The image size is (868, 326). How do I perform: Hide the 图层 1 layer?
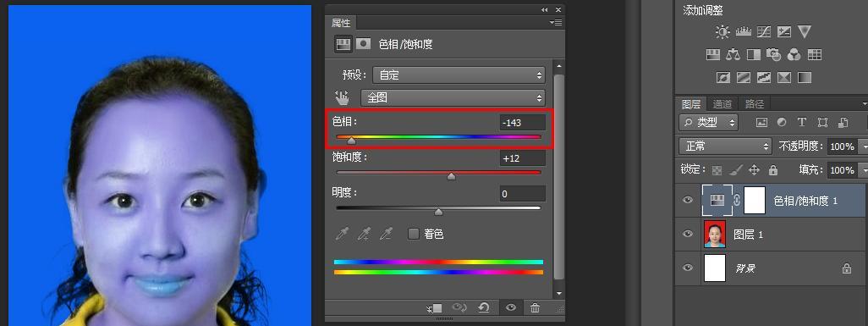(x=688, y=234)
